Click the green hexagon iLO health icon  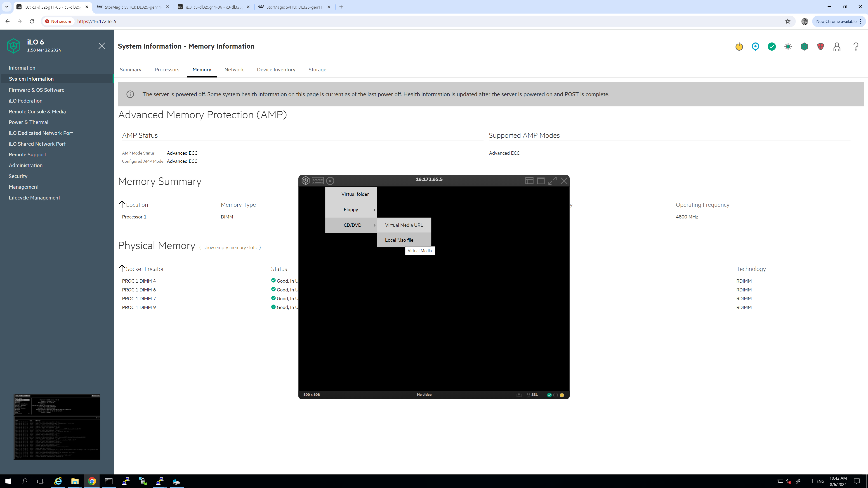coord(804,47)
